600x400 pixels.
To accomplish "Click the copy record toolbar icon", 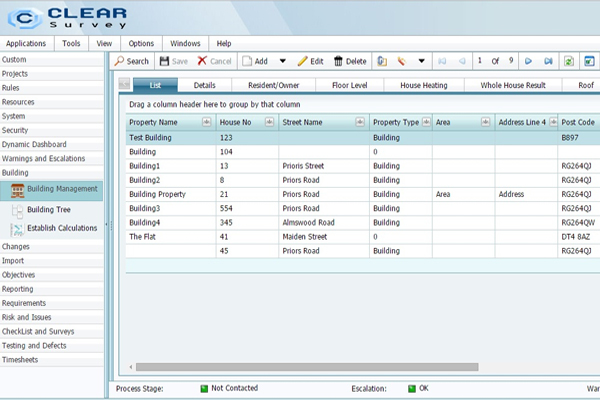I will coord(382,61).
